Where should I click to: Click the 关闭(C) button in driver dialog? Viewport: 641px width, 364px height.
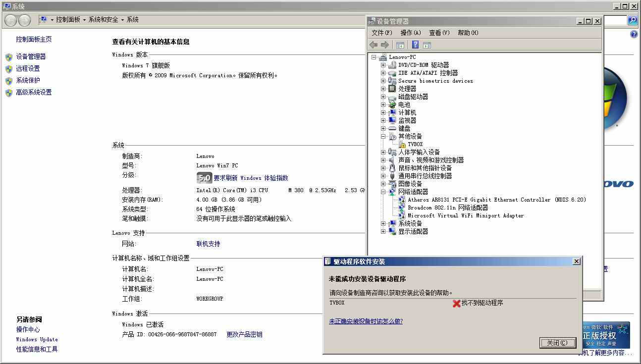tap(557, 343)
